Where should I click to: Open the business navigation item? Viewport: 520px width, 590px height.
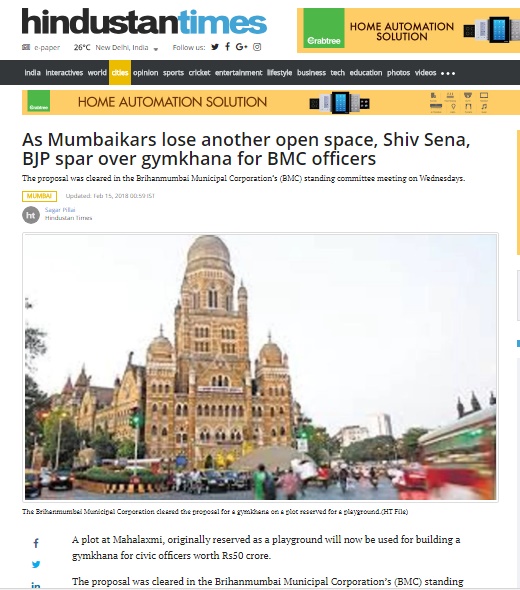[311, 73]
